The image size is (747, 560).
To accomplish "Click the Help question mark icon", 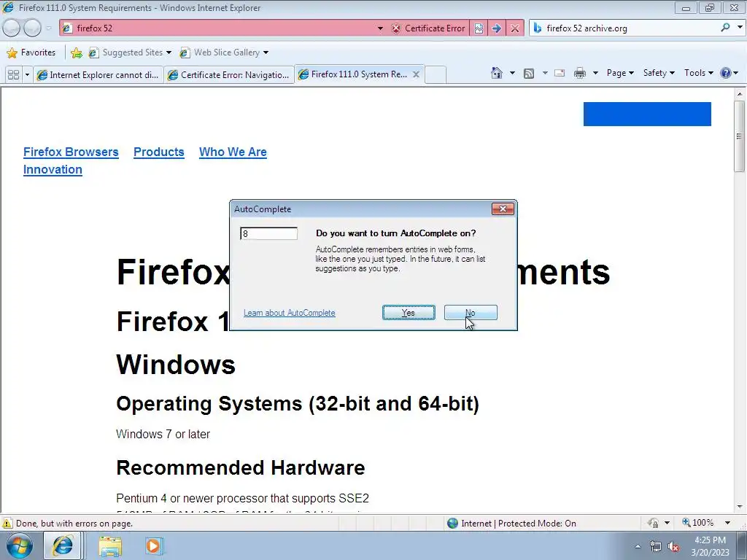I will click(x=726, y=73).
